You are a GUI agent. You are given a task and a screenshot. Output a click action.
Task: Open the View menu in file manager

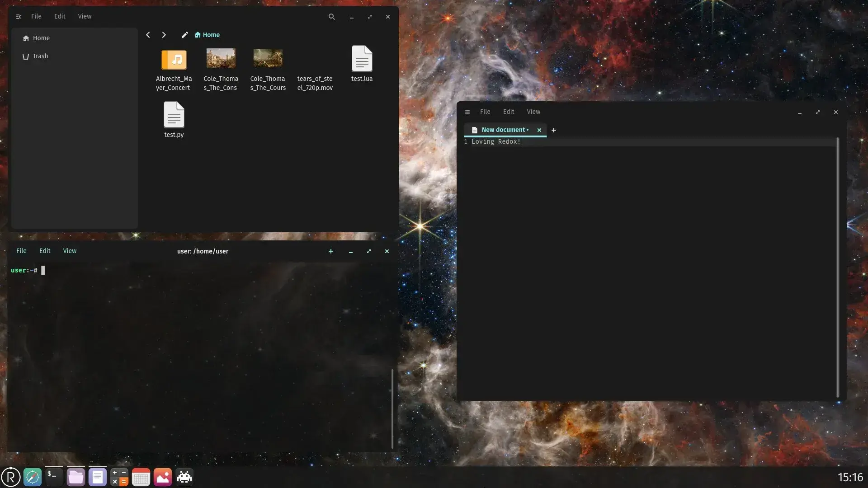(x=85, y=16)
